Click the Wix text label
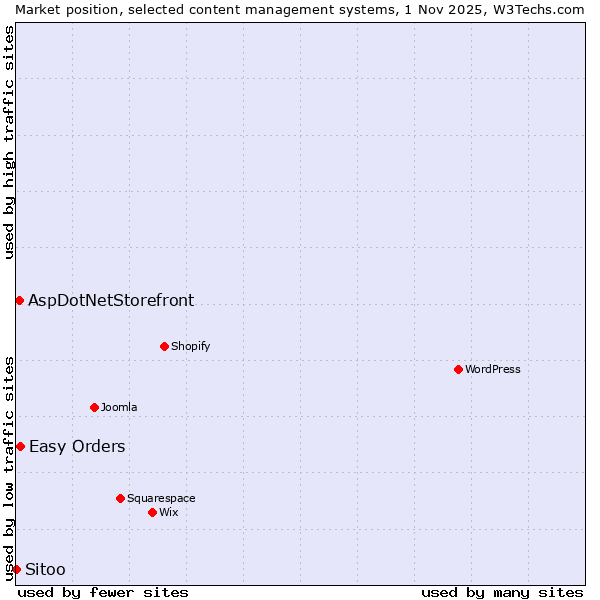 168,512
